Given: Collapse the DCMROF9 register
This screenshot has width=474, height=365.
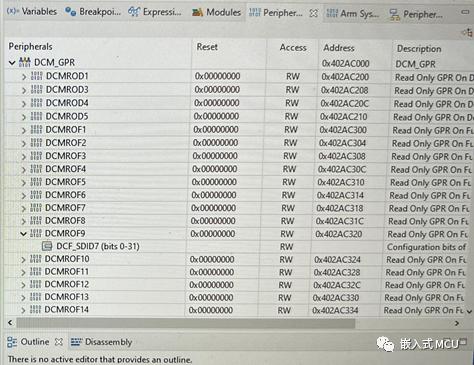Looking at the screenshot, I should (x=23, y=234).
